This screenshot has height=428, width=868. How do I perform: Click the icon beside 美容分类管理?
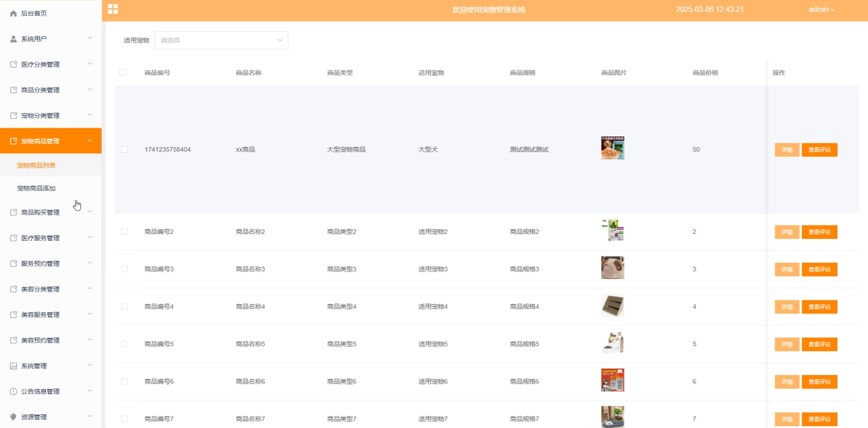point(13,289)
